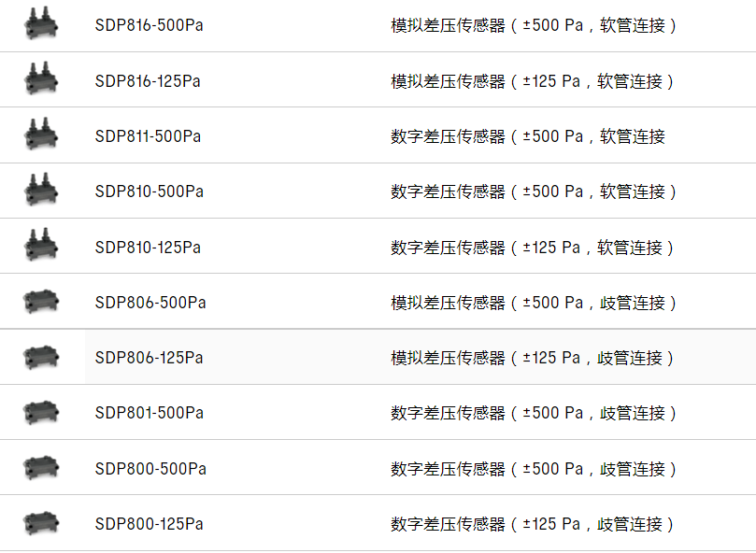Open the SDP816-125Pa product name link

click(148, 81)
